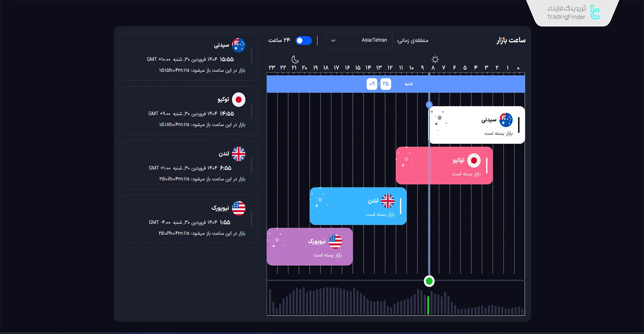The width and height of the screenshot is (644, 334).
Task: Click the Australian flag in the Sydney info card
Action: click(x=238, y=45)
